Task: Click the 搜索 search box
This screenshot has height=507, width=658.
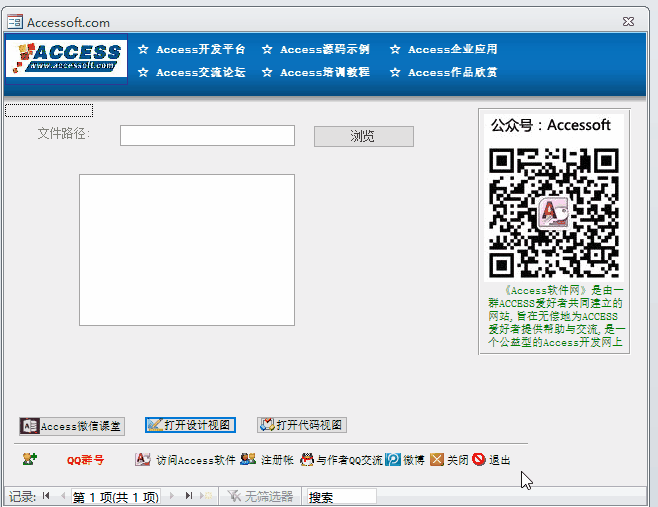Action: tap(342, 497)
